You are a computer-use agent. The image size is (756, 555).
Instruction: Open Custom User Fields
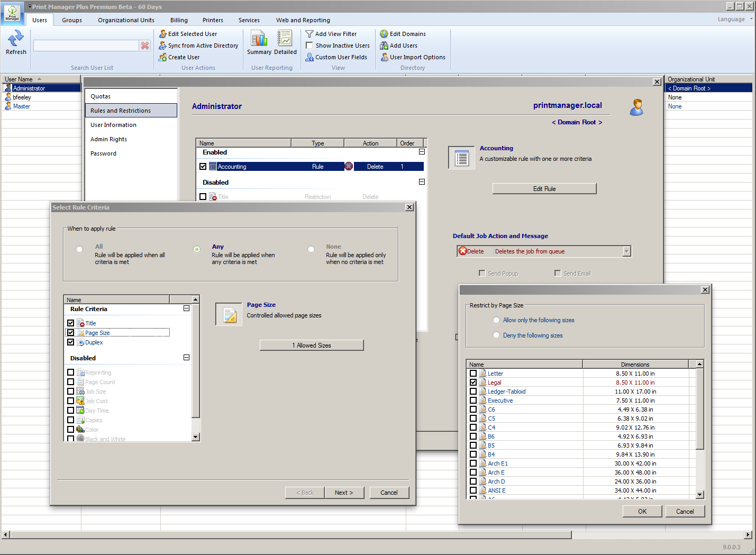coord(336,57)
